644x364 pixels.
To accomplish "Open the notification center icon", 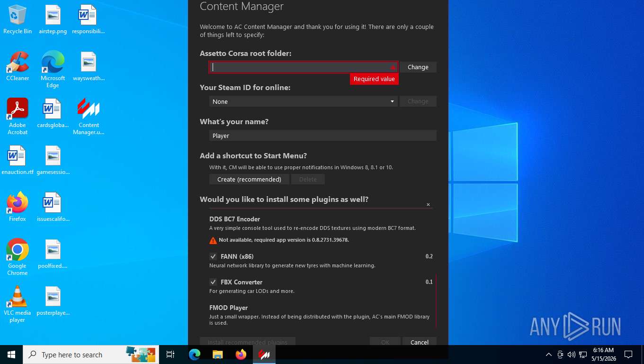I will (628, 355).
